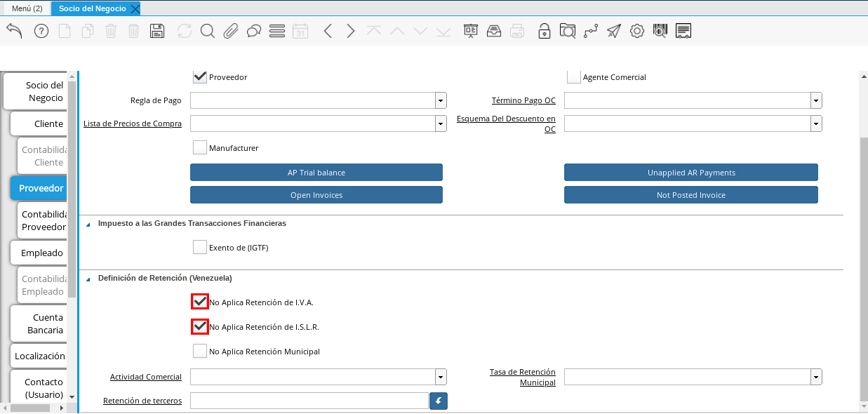Viewport: 868px width, 414px height.
Task: Open the help question mark icon
Action: [x=41, y=31]
